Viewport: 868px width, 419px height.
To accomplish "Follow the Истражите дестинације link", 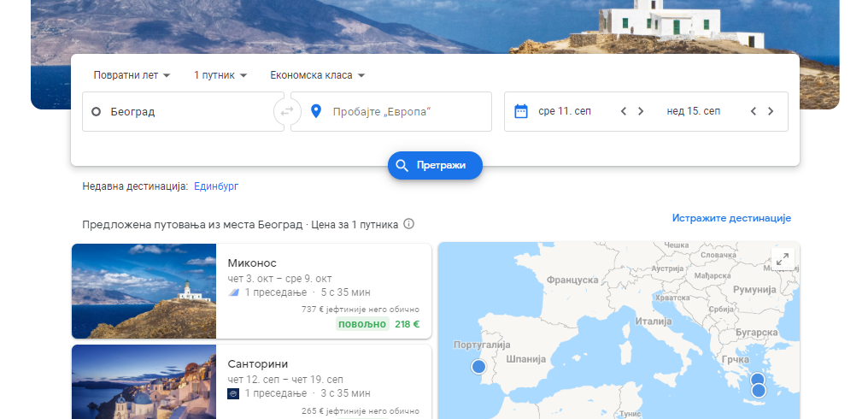I will point(730,218).
